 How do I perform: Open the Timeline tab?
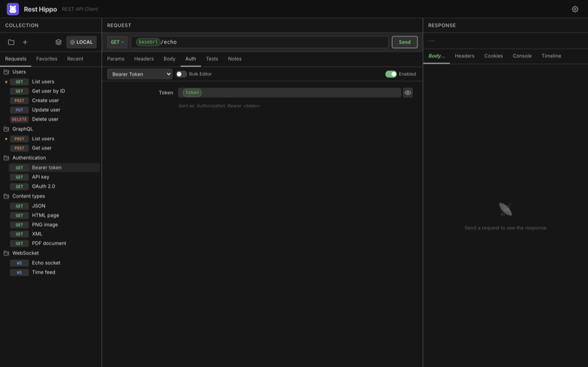coord(551,56)
